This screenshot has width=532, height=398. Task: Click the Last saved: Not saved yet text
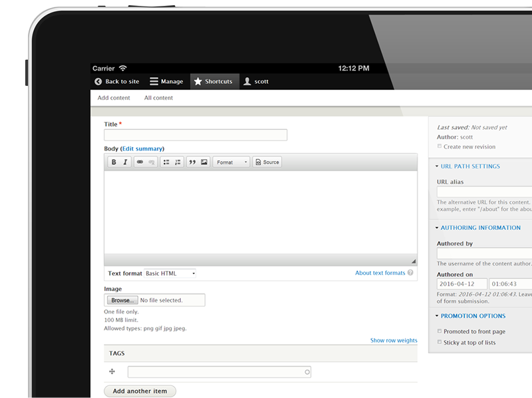(472, 127)
